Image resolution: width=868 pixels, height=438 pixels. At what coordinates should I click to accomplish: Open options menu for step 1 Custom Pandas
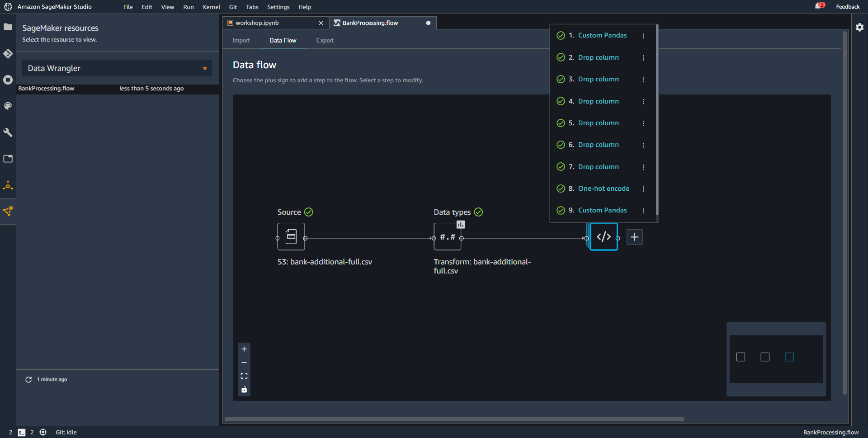click(x=643, y=36)
